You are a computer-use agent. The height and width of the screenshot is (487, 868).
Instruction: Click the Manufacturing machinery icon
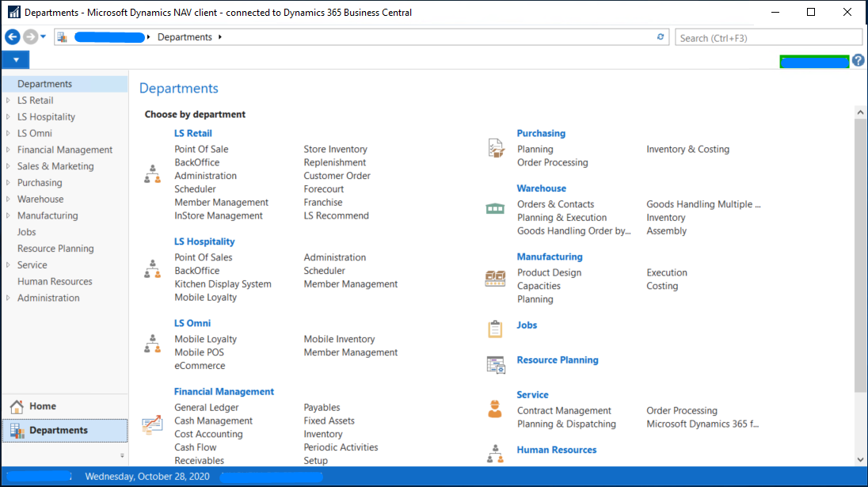coord(495,278)
